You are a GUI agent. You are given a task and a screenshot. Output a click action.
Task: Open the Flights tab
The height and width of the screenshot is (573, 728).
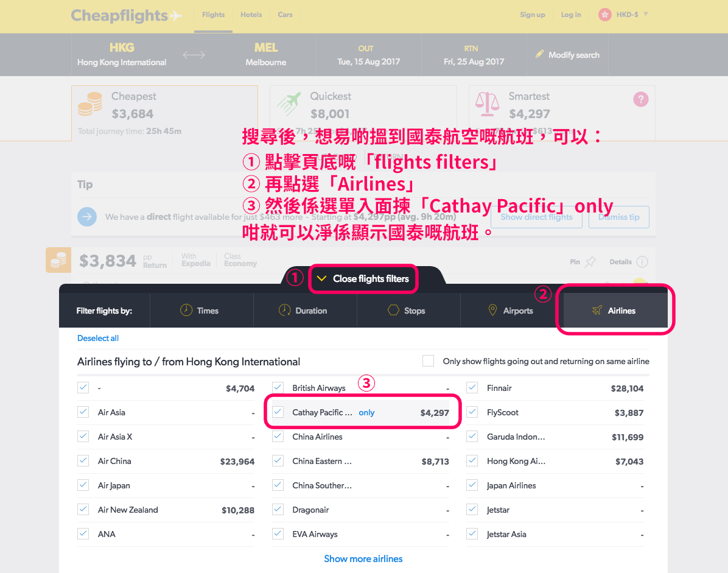(213, 15)
